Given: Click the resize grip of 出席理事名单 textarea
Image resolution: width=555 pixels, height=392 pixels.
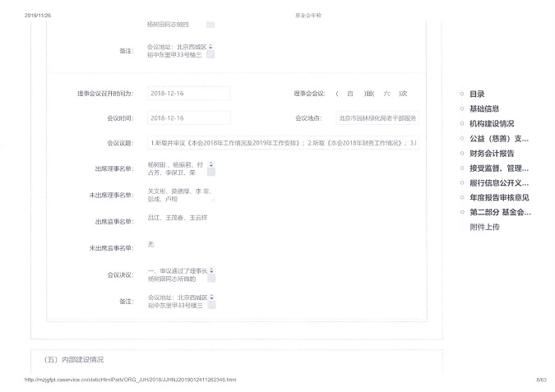Looking at the screenshot, I should tap(211, 173).
